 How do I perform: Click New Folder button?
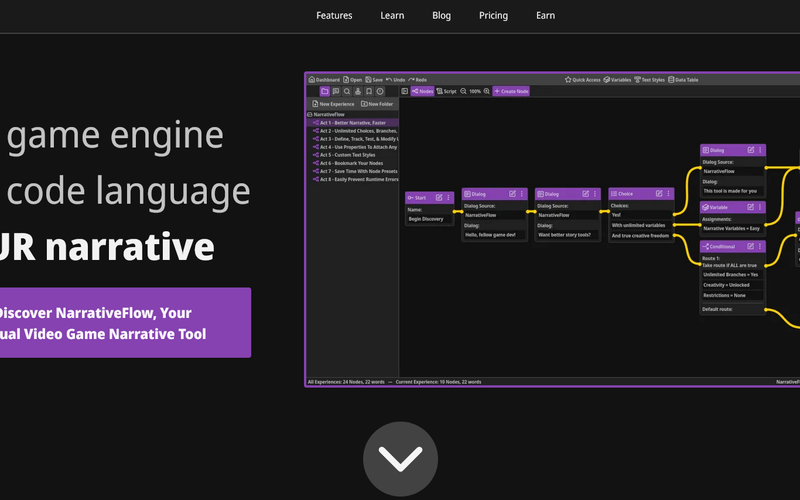pyautogui.click(x=377, y=104)
